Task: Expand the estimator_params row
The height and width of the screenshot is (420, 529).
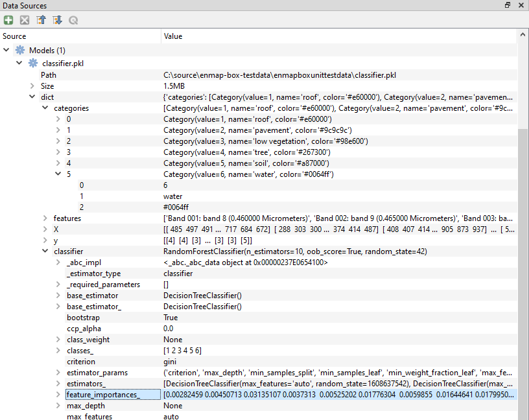Action: (x=58, y=373)
